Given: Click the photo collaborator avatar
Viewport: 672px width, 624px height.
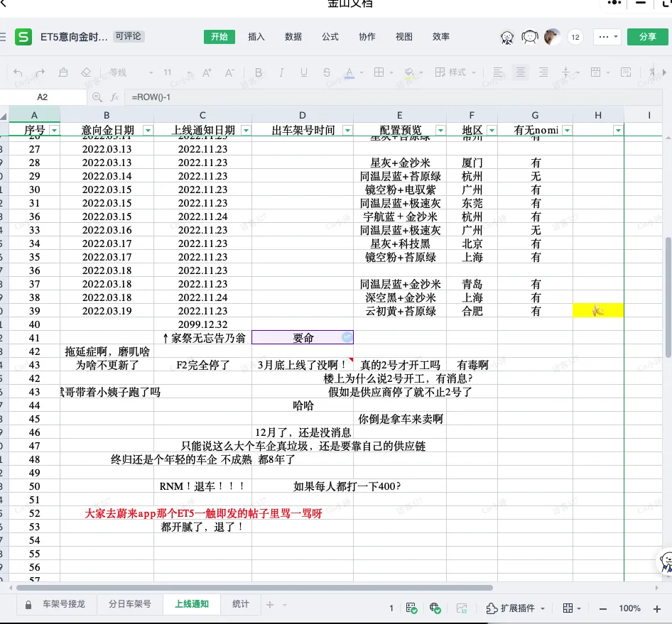Looking at the screenshot, I should coord(552,37).
